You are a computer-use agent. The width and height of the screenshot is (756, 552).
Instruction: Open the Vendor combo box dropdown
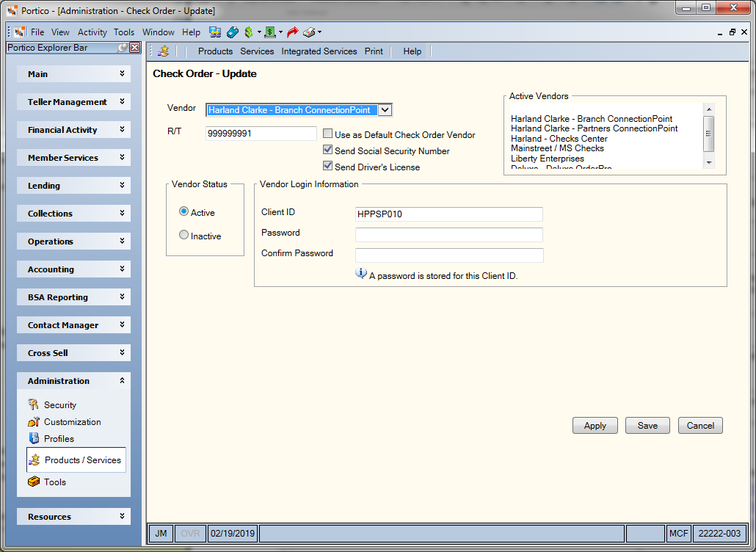[385, 110]
